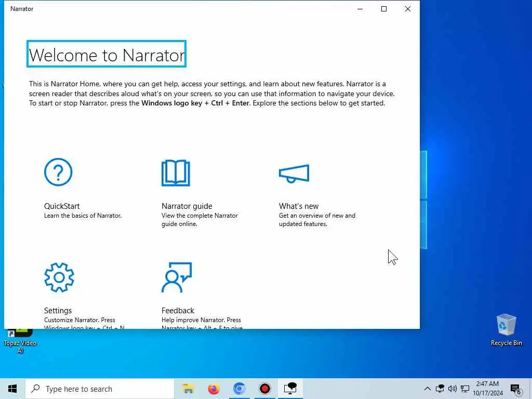Click the Narrator taskbar icon

point(290,389)
